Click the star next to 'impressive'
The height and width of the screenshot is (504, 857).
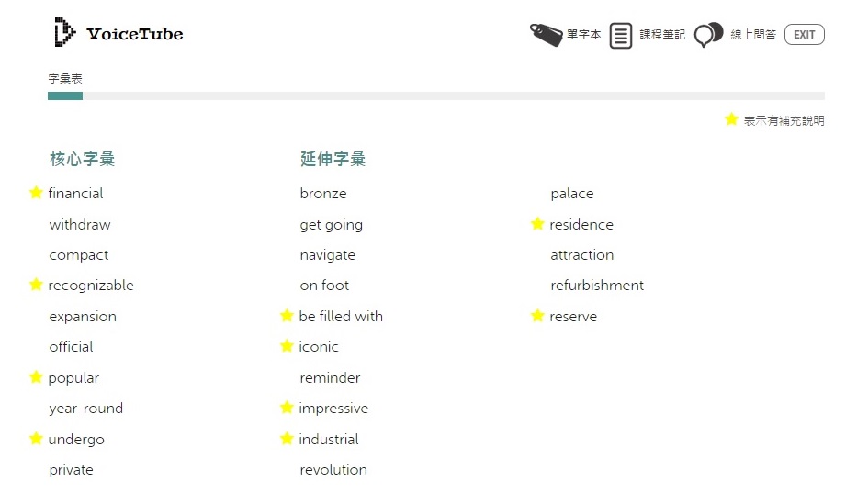click(287, 408)
